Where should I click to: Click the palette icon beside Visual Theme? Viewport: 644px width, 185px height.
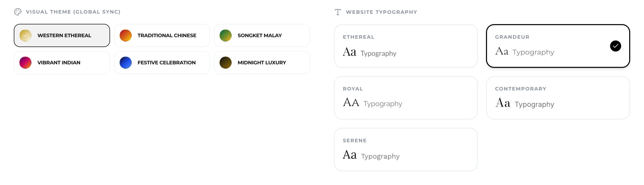coord(18,12)
